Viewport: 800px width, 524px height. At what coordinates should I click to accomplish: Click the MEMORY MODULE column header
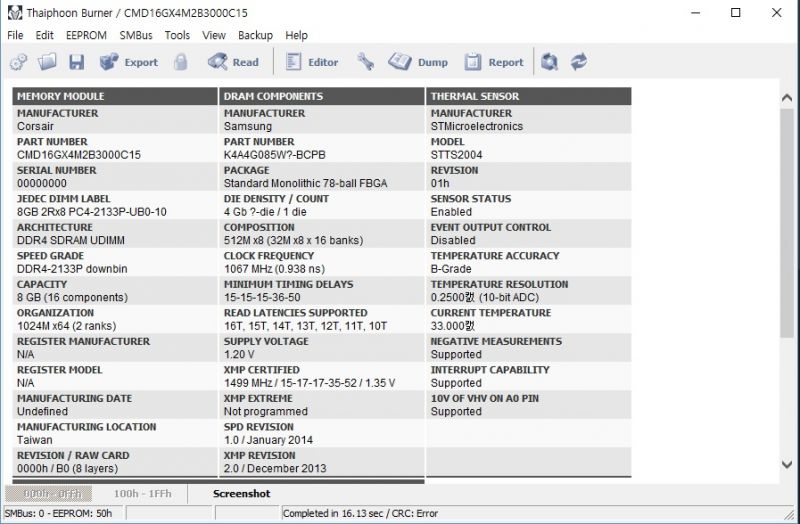click(115, 96)
